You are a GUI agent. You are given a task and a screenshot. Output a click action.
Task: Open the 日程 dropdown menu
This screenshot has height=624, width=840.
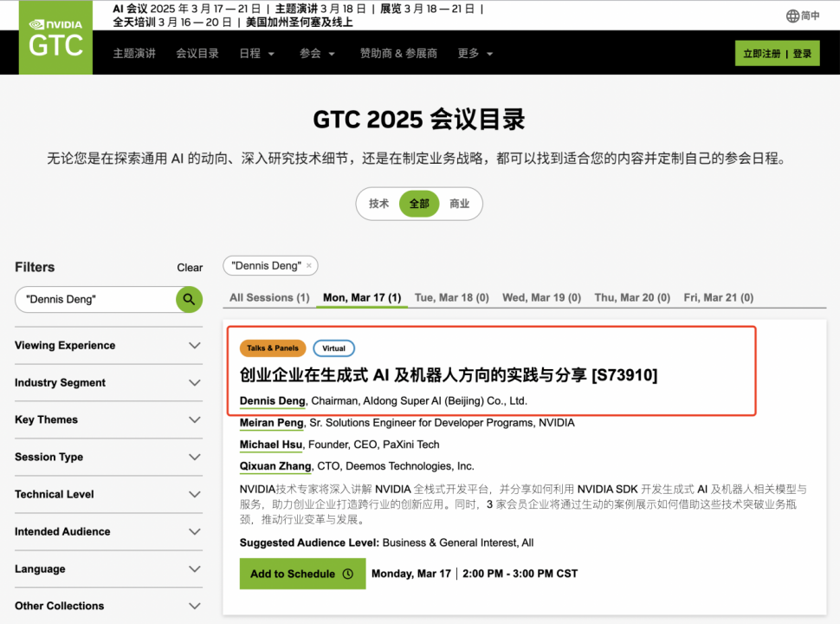pos(256,54)
